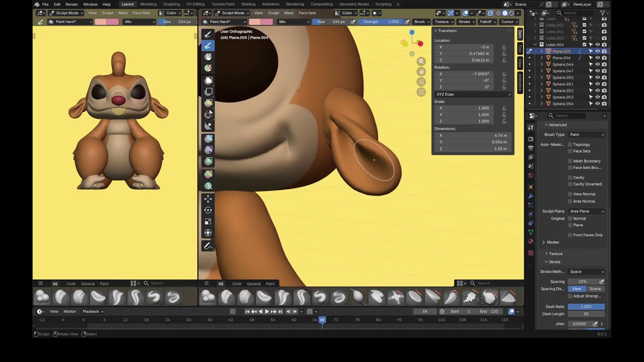Image resolution: width=644 pixels, height=362 pixels.
Task: Open the Render properties tab icon
Action: click(x=530, y=139)
